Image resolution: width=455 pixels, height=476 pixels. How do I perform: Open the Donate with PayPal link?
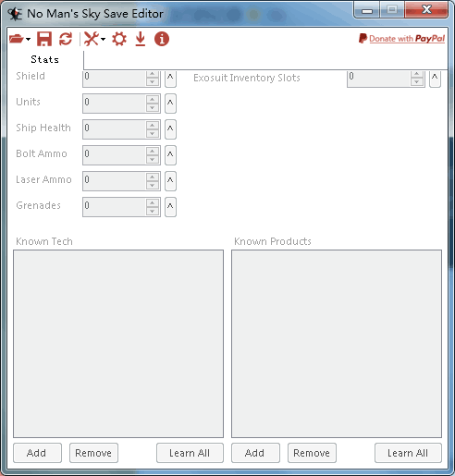(x=401, y=39)
